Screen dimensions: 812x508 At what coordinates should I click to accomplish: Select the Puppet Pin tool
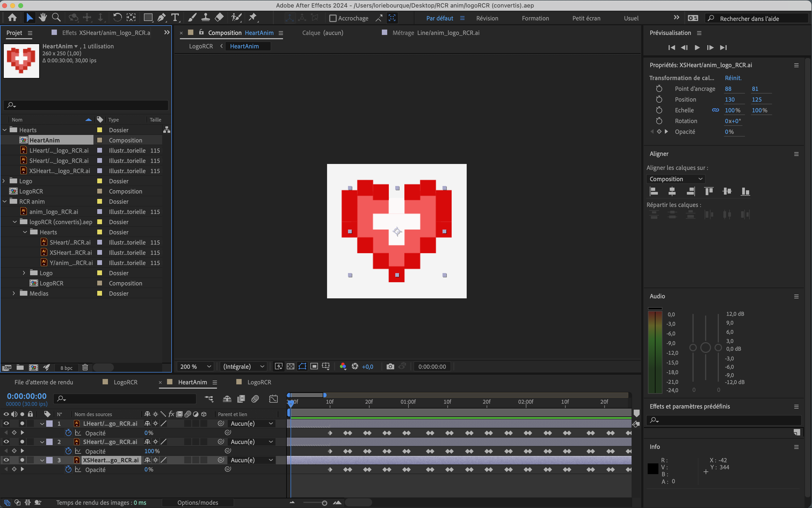[253, 18]
